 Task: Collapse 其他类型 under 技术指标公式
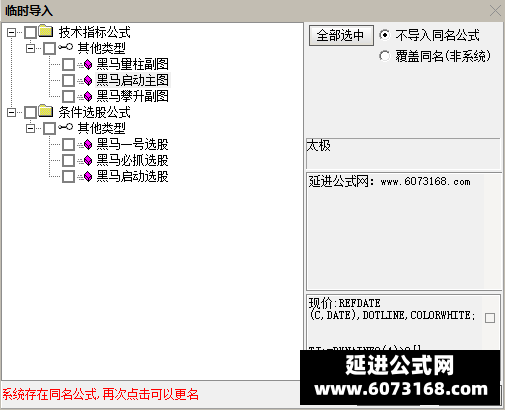click(30, 48)
